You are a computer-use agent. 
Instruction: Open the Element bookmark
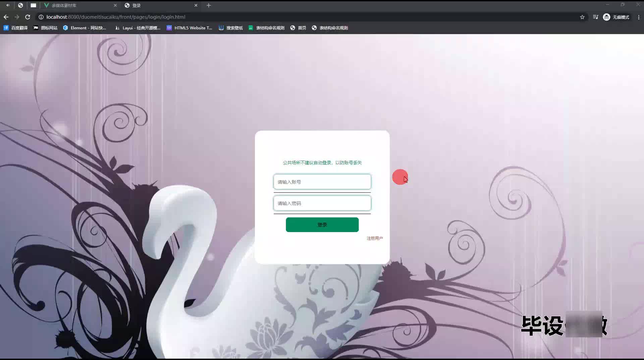pos(85,28)
